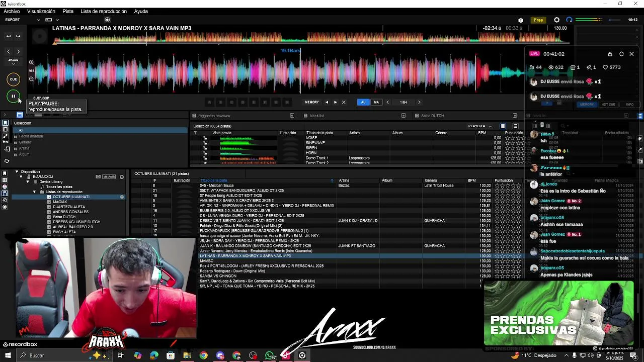Open Google Chrome from taskbar
This screenshot has width=644, height=362.
203,355
